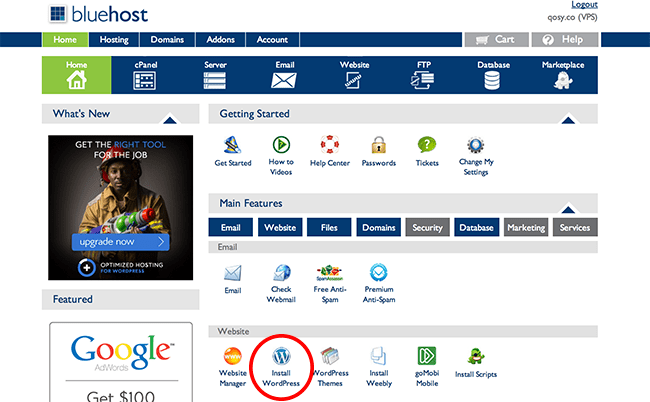The width and height of the screenshot is (650, 402).
Task: Open How to Videos icon
Action: pos(281,145)
